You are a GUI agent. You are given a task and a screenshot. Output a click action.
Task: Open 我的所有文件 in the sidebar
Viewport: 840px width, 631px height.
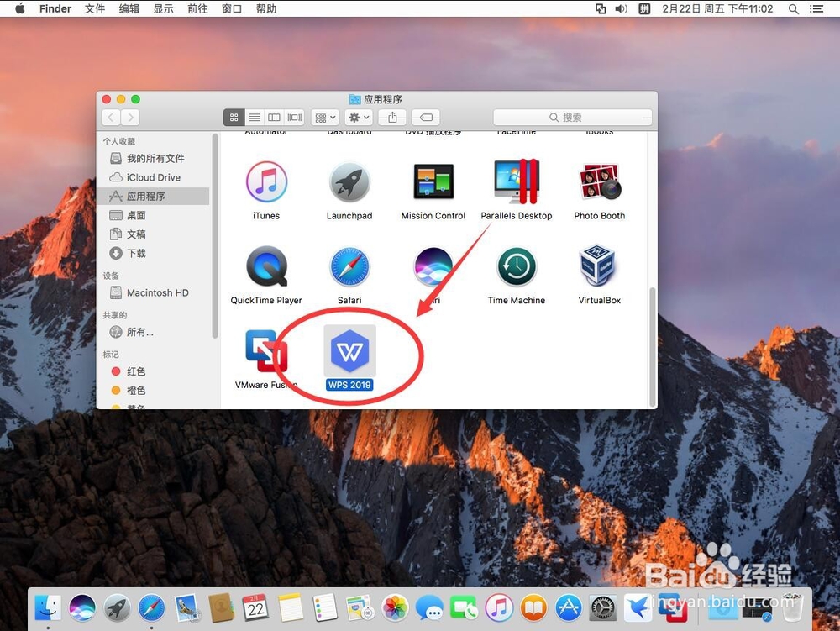click(155, 159)
